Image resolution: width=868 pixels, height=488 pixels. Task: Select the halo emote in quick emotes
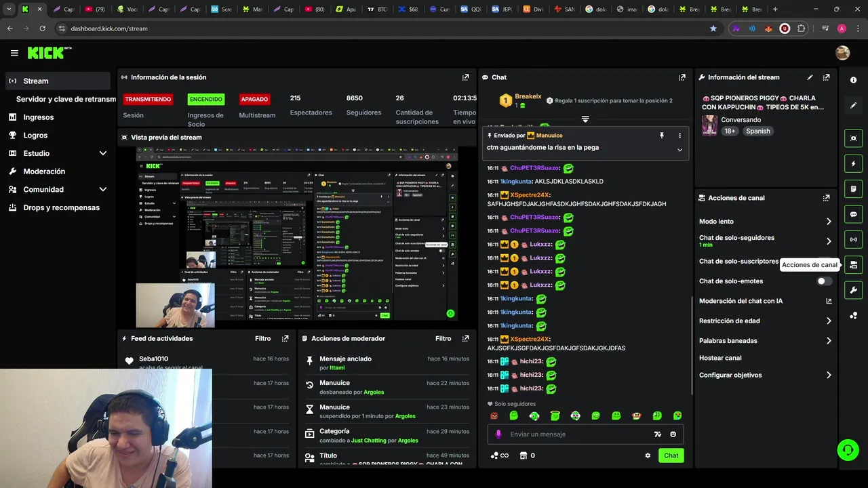pos(555,415)
